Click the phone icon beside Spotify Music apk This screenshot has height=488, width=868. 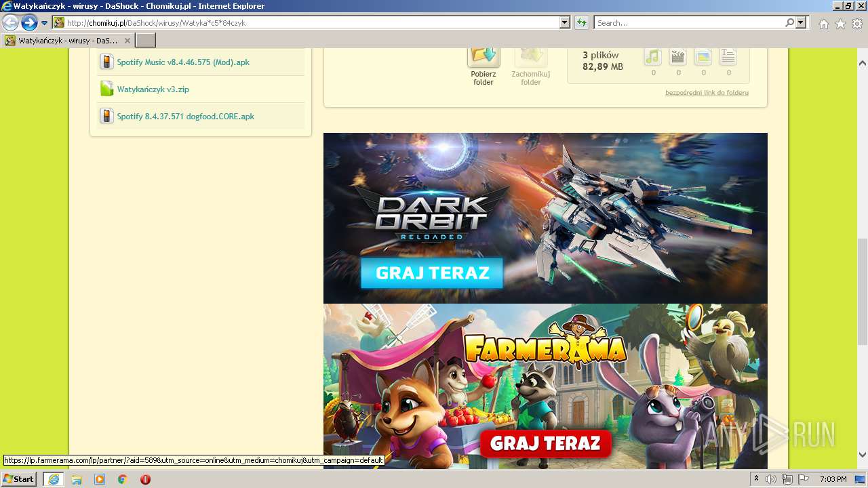click(106, 62)
